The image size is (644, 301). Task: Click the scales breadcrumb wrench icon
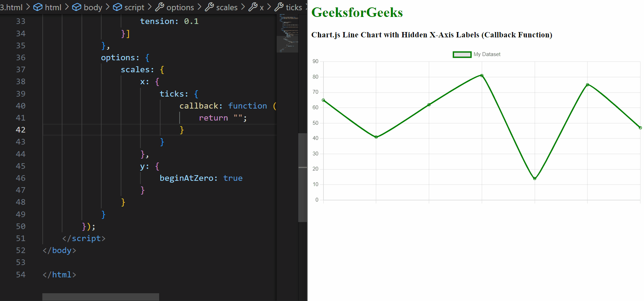pos(209,7)
